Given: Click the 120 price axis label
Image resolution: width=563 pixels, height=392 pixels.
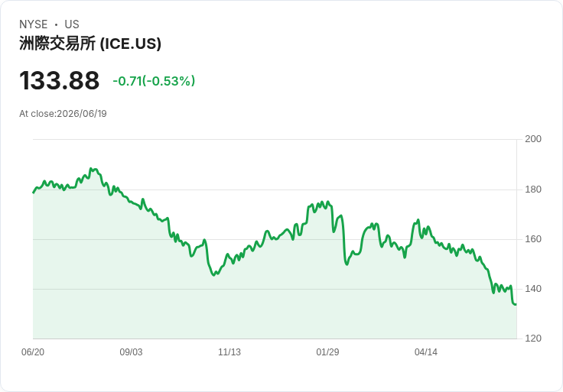Looking at the screenshot, I should (533, 339).
